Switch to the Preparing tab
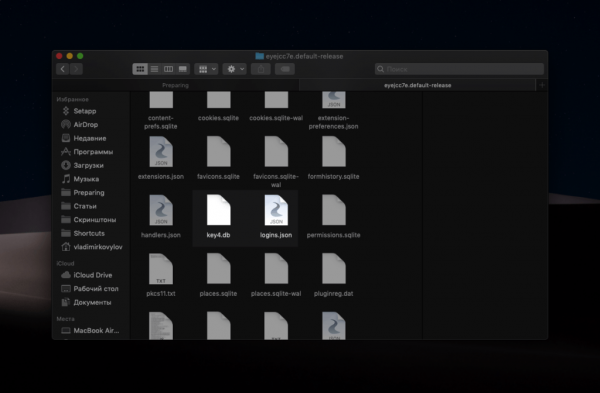600x393 pixels. [175, 85]
